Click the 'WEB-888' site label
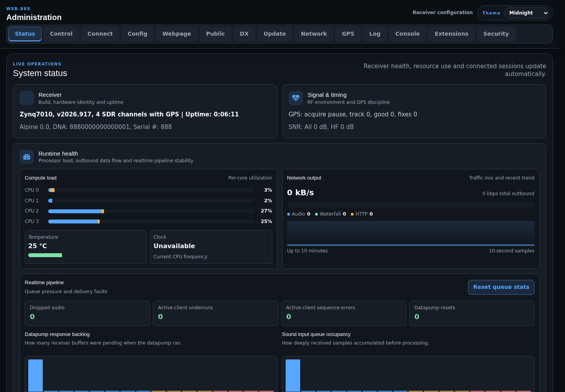 (x=18, y=9)
